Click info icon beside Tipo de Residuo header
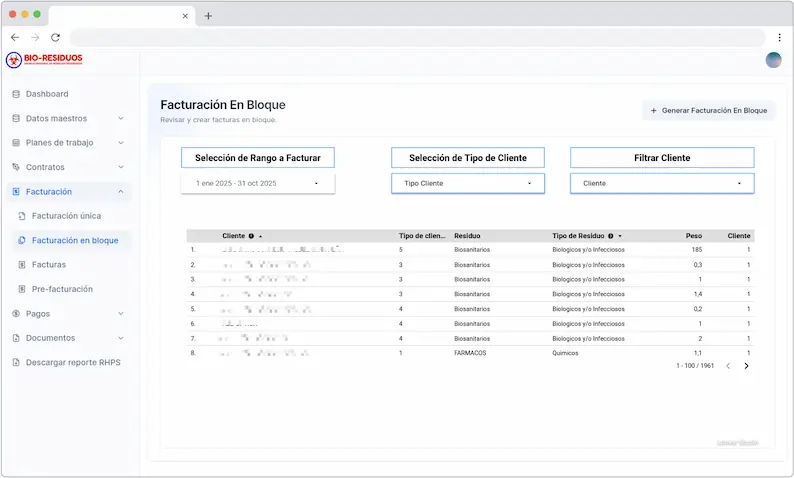The height and width of the screenshot is (478, 794). (610, 236)
